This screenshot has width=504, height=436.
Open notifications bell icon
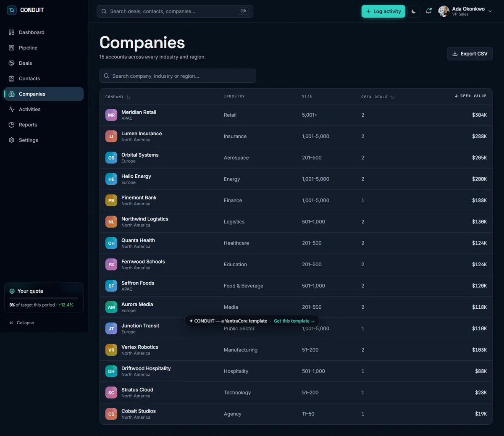428,11
